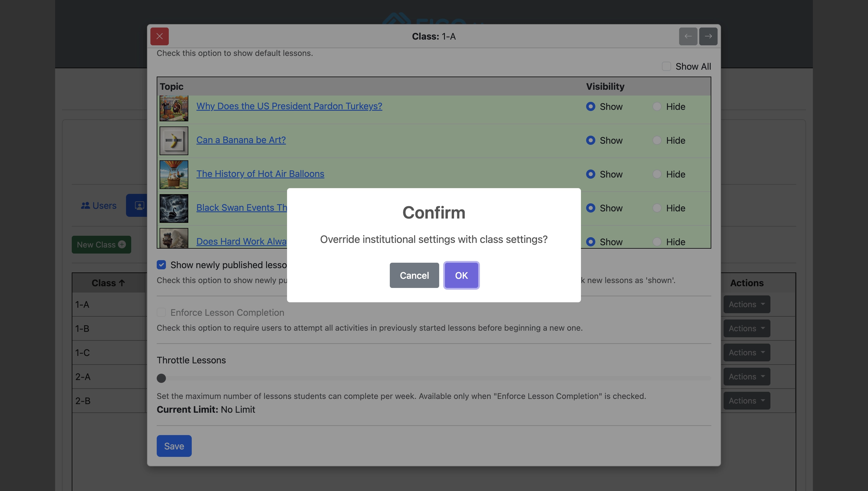Select Show for Does Hard Work lesson

pos(591,241)
